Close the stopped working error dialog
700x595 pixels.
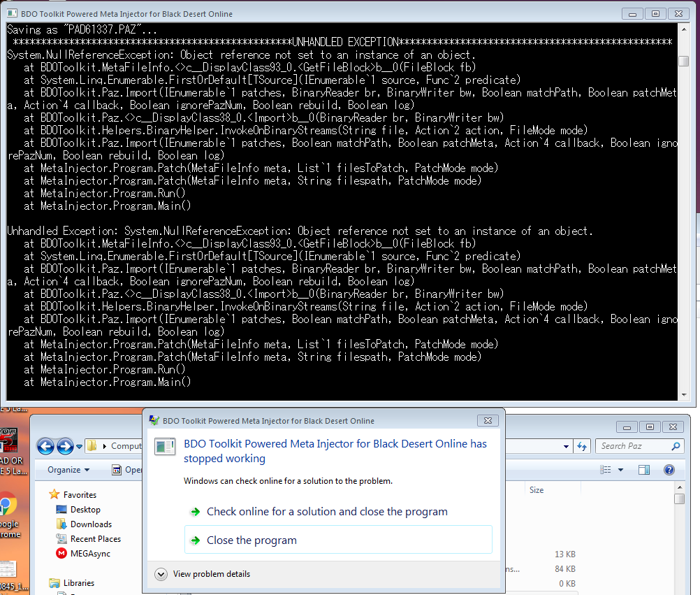[x=488, y=421]
